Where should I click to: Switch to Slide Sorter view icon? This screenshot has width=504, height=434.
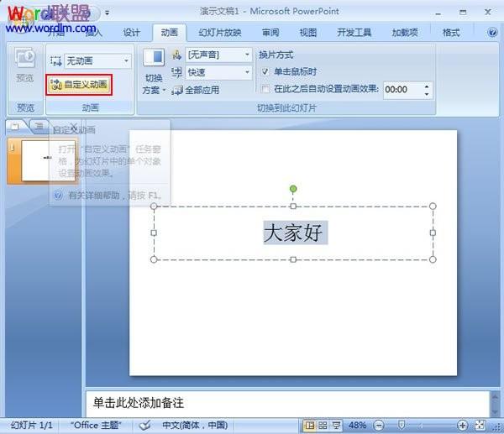(x=323, y=426)
